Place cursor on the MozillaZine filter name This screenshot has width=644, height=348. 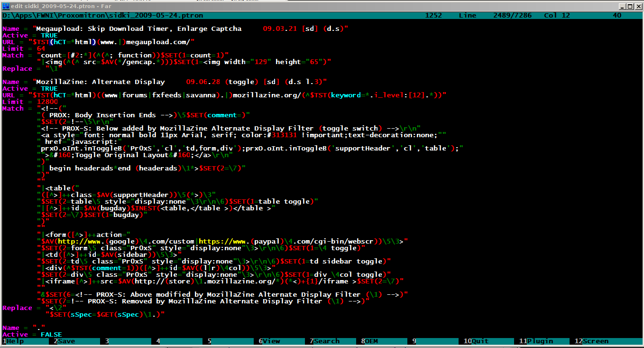(101, 82)
